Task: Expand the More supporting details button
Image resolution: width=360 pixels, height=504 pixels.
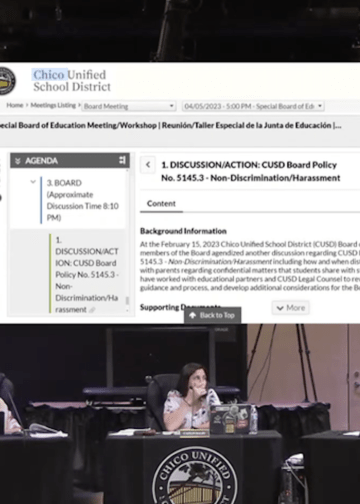Action: pos(291,308)
